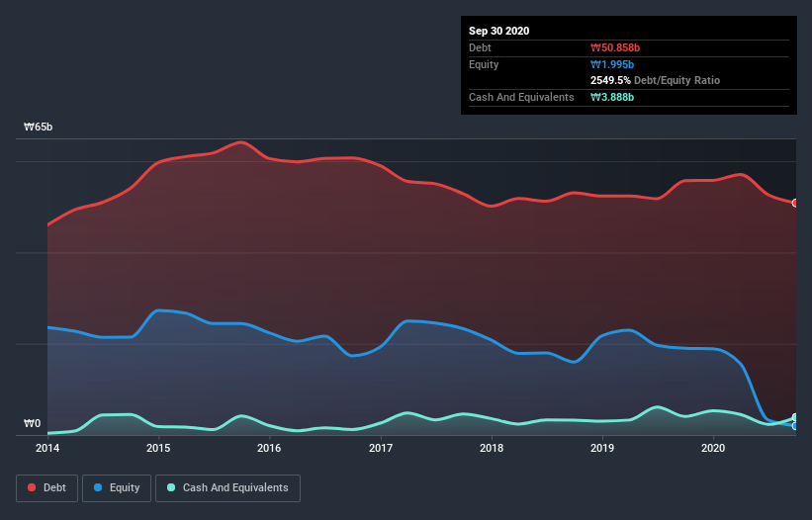Click the ₩65b y-axis label
The height and width of the screenshot is (520, 812).
coord(38,128)
